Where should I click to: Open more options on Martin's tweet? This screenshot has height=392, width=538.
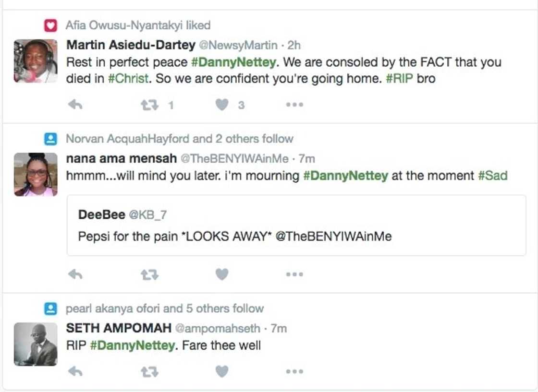click(294, 104)
